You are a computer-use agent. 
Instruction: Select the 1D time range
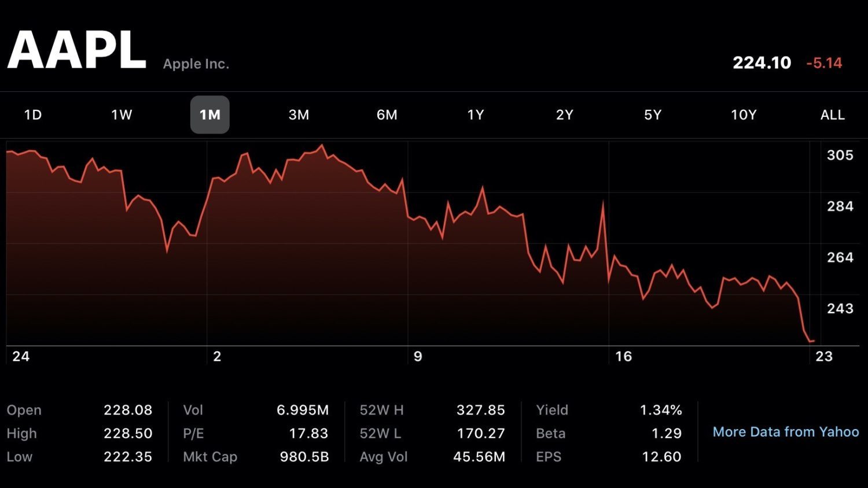click(32, 114)
